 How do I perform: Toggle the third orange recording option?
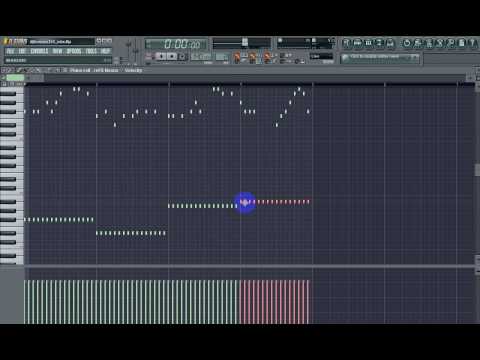coord(267,58)
